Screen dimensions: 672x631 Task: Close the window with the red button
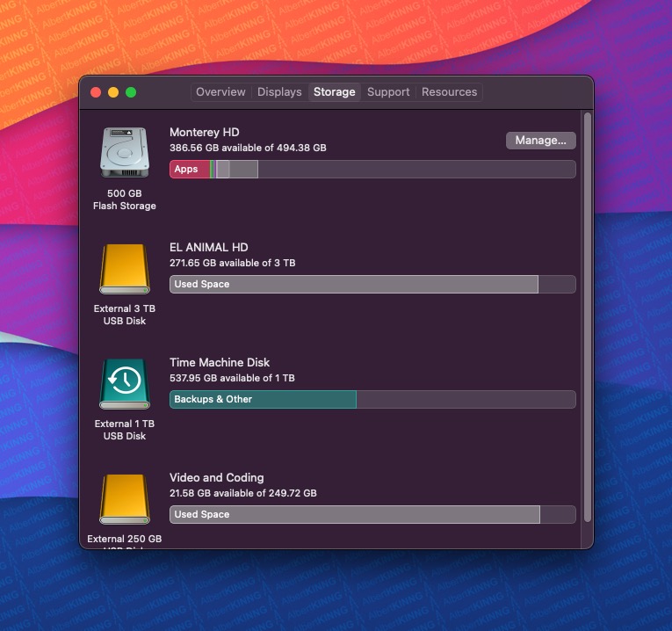96,92
